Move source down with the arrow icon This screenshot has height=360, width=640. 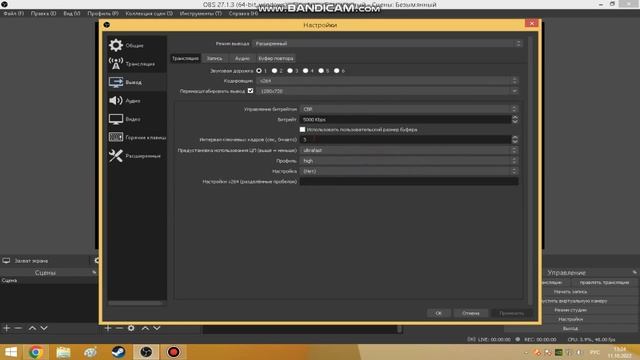pyautogui.click(x=157, y=328)
